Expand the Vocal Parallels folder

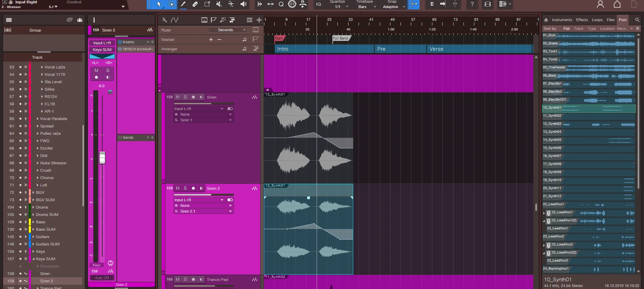38,119
